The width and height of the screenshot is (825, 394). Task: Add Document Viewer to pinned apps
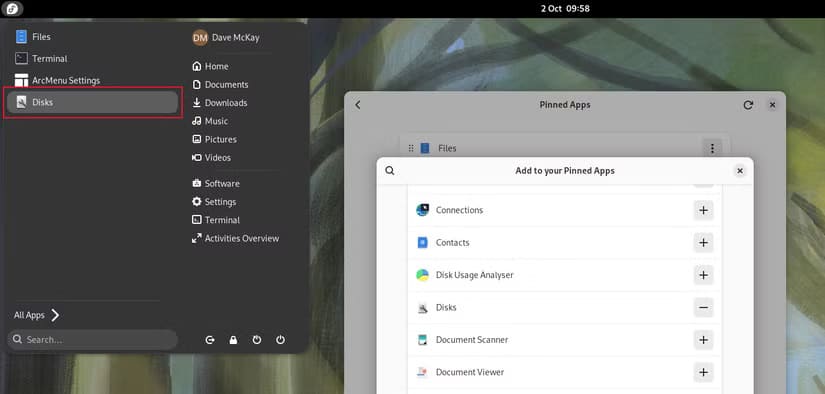click(x=703, y=372)
